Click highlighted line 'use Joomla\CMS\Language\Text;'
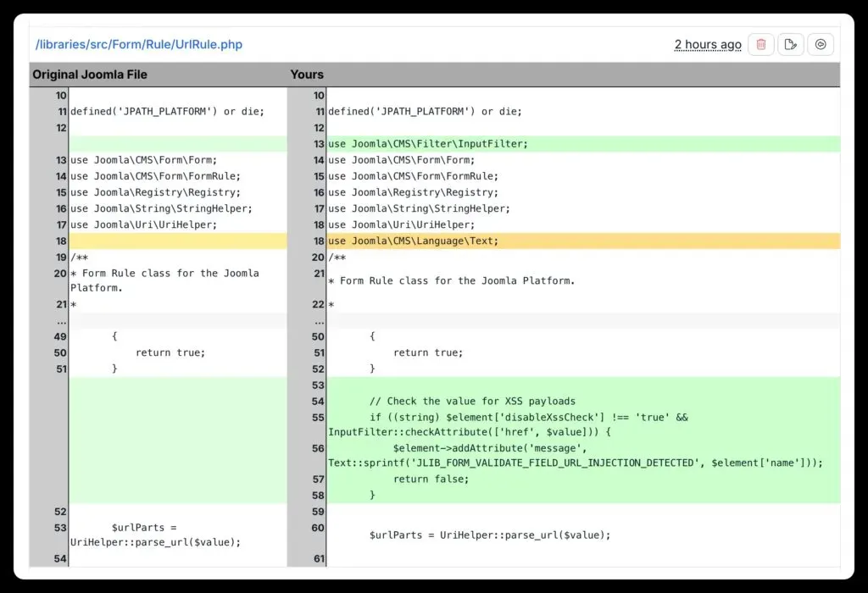Image resolution: width=868 pixels, height=593 pixels. pos(413,241)
